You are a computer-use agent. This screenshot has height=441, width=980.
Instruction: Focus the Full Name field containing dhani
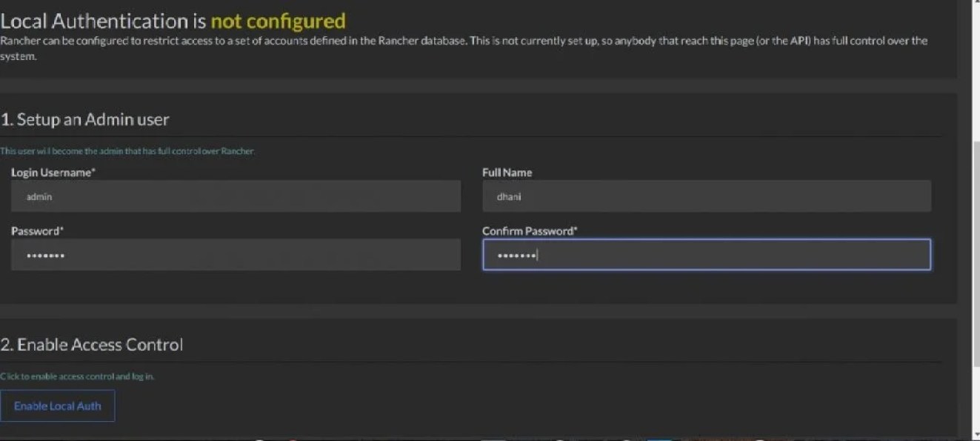tap(707, 196)
